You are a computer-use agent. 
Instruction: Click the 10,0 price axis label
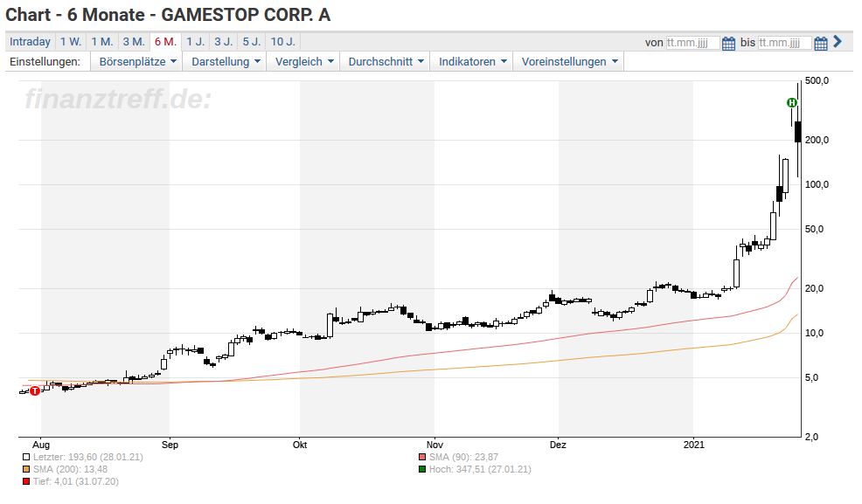tap(814, 333)
